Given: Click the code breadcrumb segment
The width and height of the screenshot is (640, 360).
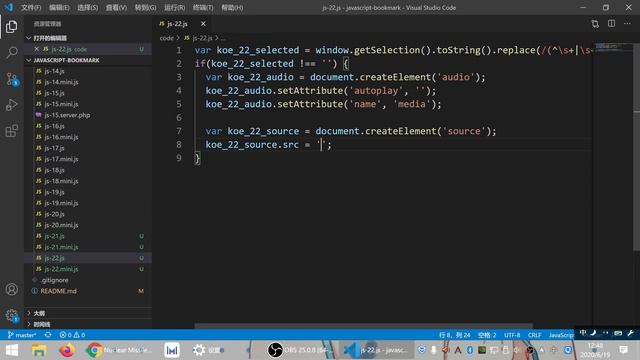Looking at the screenshot, I should 167,38.
